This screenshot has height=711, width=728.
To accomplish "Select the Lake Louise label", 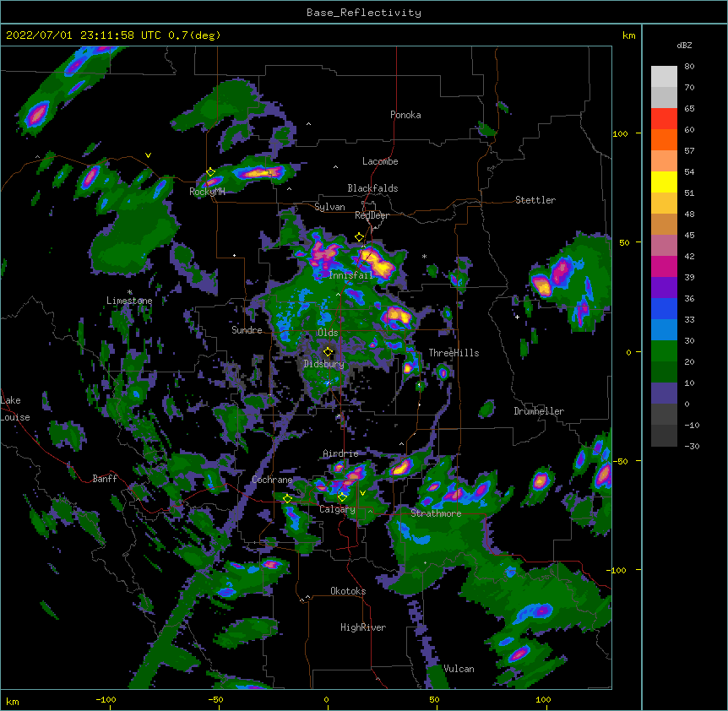I will pyautogui.click(x=15, y=409).
